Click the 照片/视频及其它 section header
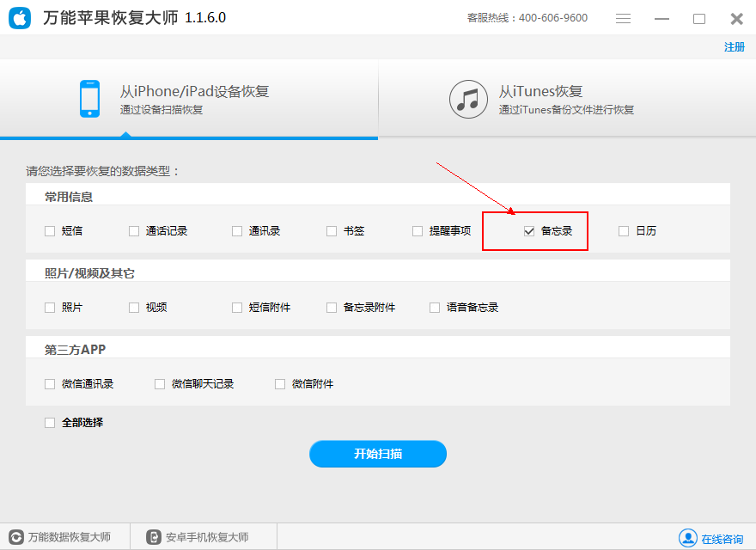 (89, 273)
